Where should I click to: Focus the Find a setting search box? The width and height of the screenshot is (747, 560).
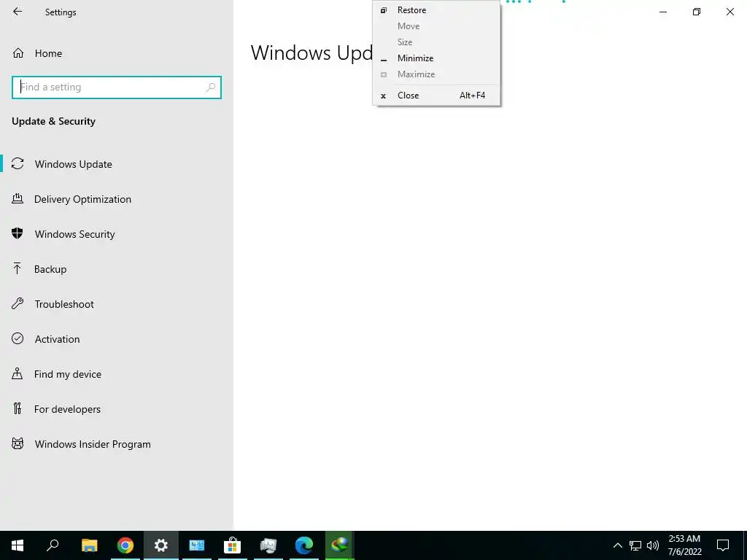coord(116,87)
